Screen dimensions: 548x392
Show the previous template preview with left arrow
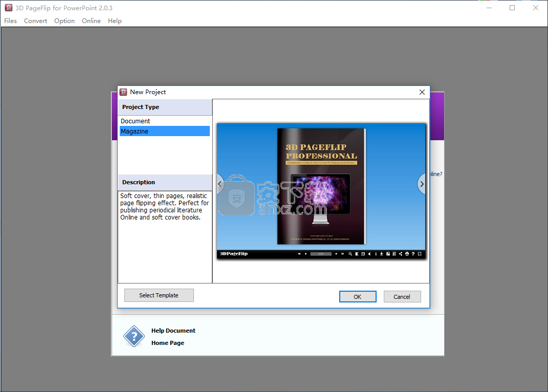[220, 184]
